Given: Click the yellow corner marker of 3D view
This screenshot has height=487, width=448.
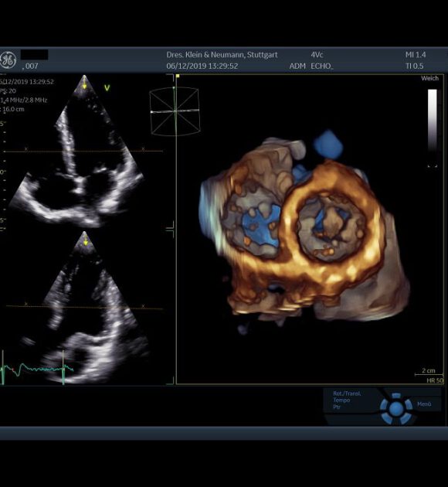Looking at the screenshot, I should pyautogui.click(x=178, y=76).
